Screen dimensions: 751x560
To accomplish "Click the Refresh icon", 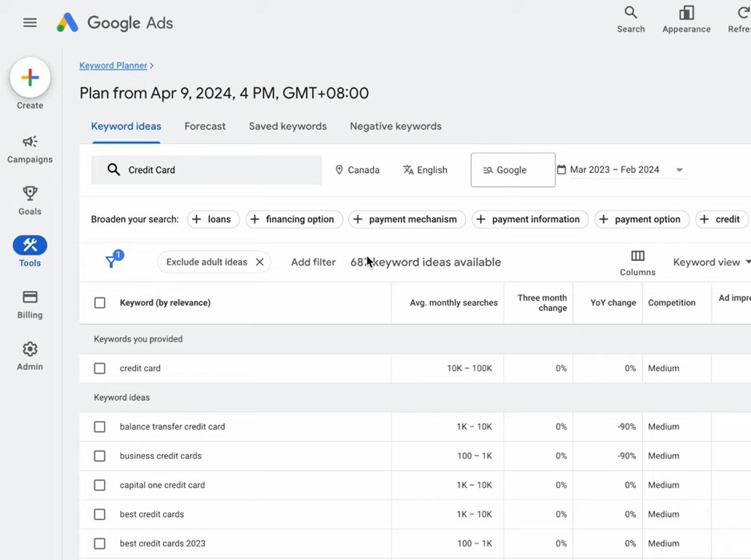I will point(742,13).
